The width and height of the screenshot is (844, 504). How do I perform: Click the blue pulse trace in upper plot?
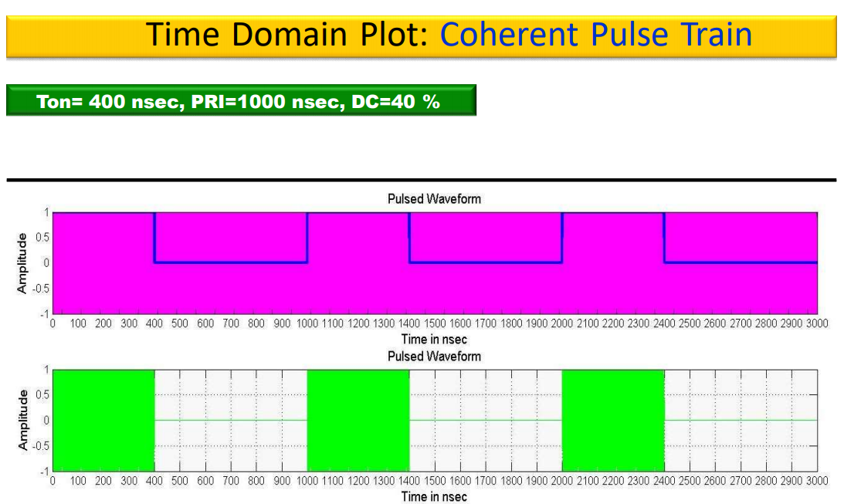(232, 262)
